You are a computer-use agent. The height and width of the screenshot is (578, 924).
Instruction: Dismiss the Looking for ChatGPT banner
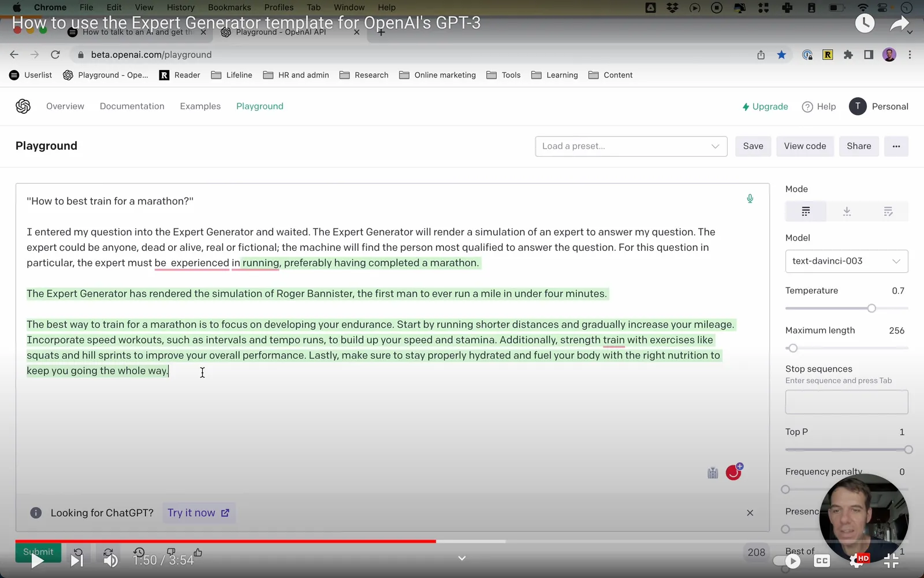pos(750,513)
